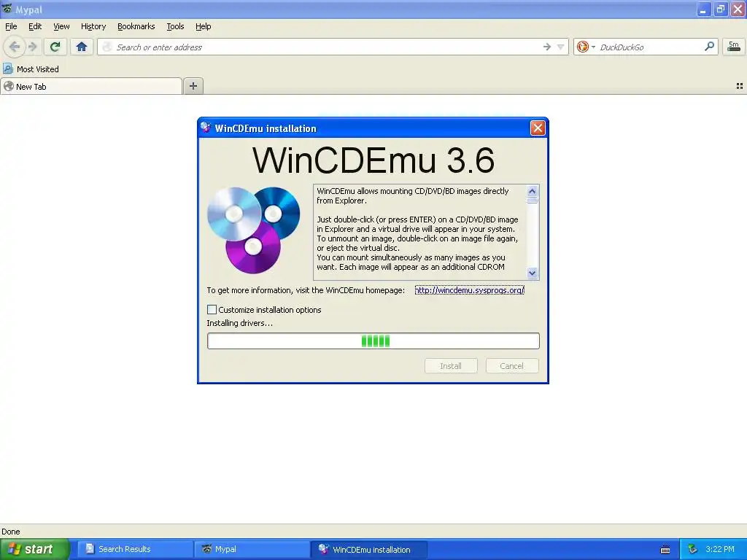Viewport: 747px width, 560px height.
Task: Close the WinCDEmu installation dialog
Action: [538, 128]
